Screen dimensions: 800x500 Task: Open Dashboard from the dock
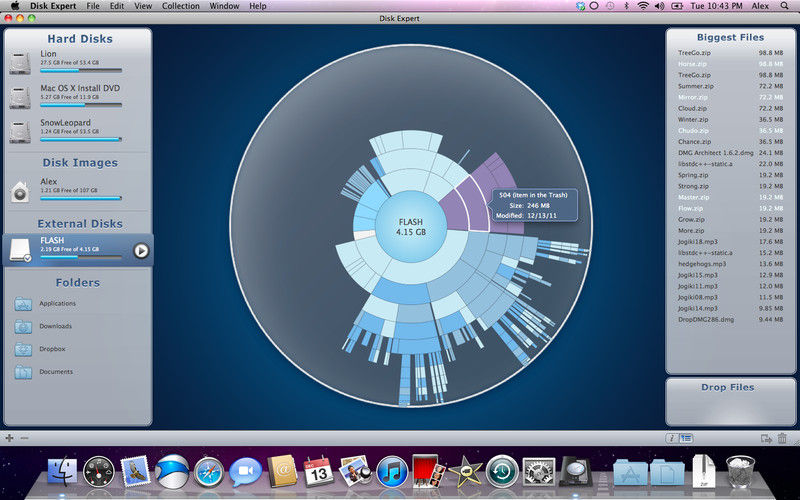98,471
